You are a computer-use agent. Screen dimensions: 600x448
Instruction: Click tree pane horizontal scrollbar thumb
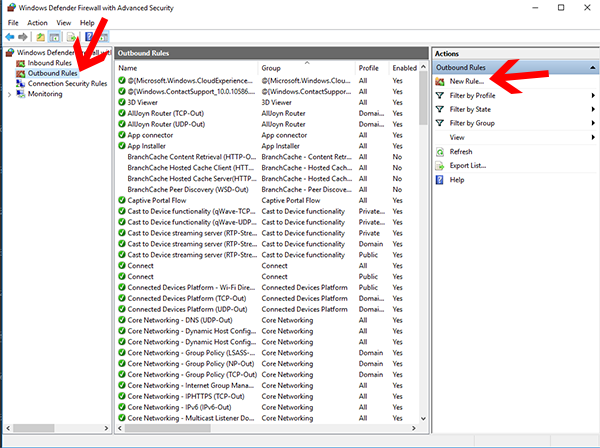(x=34, y=428)
